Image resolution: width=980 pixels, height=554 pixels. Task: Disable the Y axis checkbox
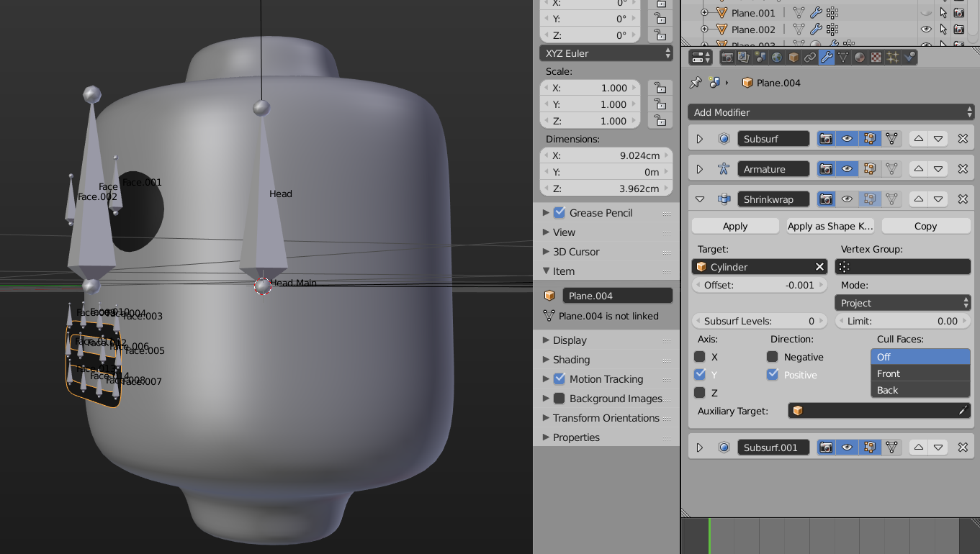699,375
